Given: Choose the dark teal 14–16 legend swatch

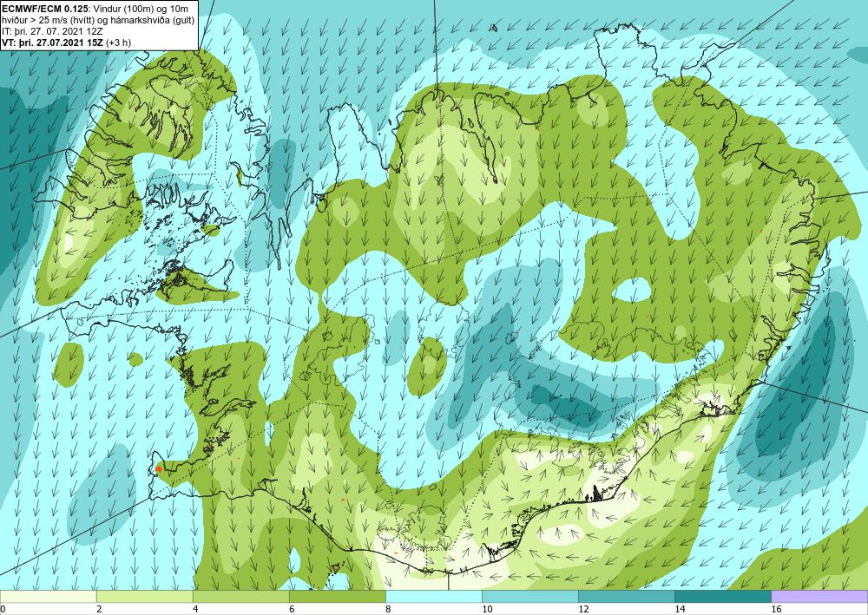Looking at the screenshot, I should [x=722, y=596].
